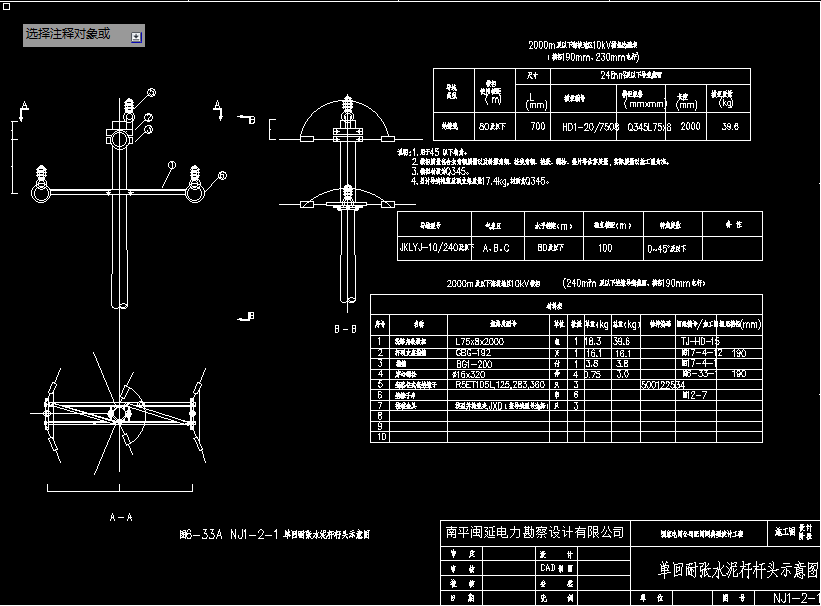Image resolution: width=821 pixels, height=606 pixels.
Task: Select row number "10" in the materials table
Action: tap(381, 437)
